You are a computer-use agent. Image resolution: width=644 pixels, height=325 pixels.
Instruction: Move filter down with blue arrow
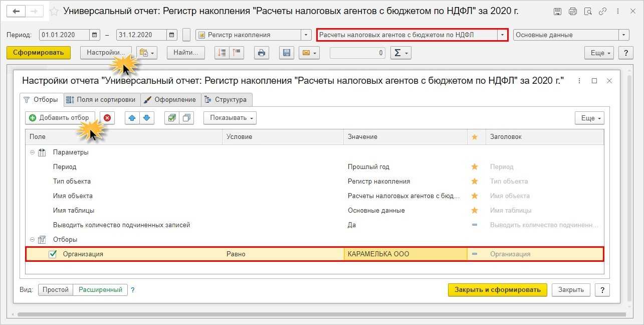pyautogui.click(x=146, y=118)
